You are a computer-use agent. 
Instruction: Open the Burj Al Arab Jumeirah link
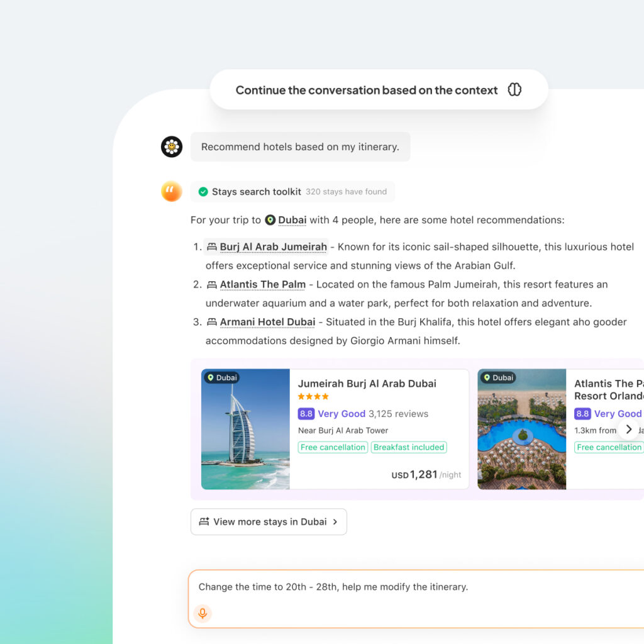(x=273, y=247)
